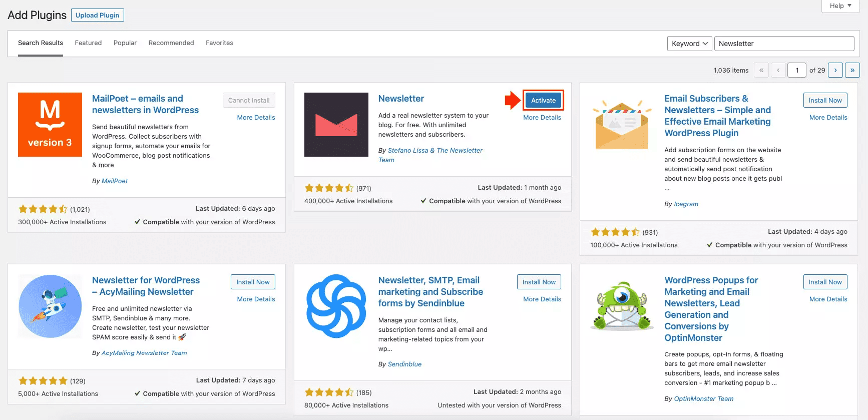The height and width of the screenshot is (420, 868).
Task: Open the Newsletter plugin title link
Action: tap(401, 99)
